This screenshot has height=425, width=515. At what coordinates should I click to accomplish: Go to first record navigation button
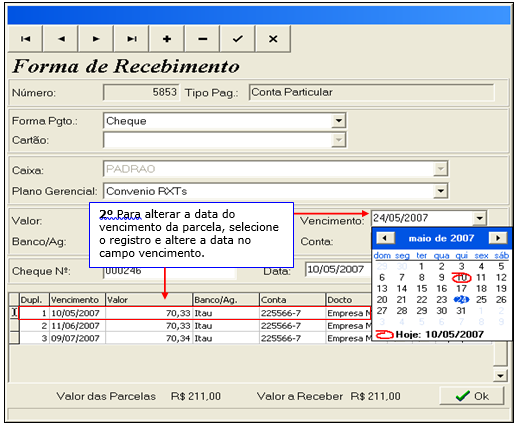pos(25,39)
